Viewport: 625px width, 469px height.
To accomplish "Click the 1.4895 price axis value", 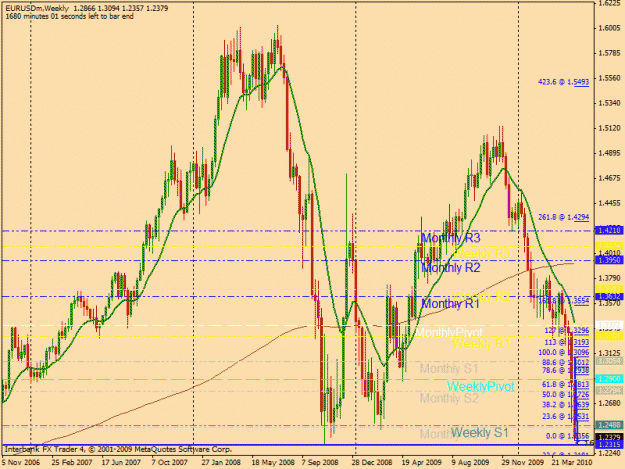I will [x=609, y=153].
